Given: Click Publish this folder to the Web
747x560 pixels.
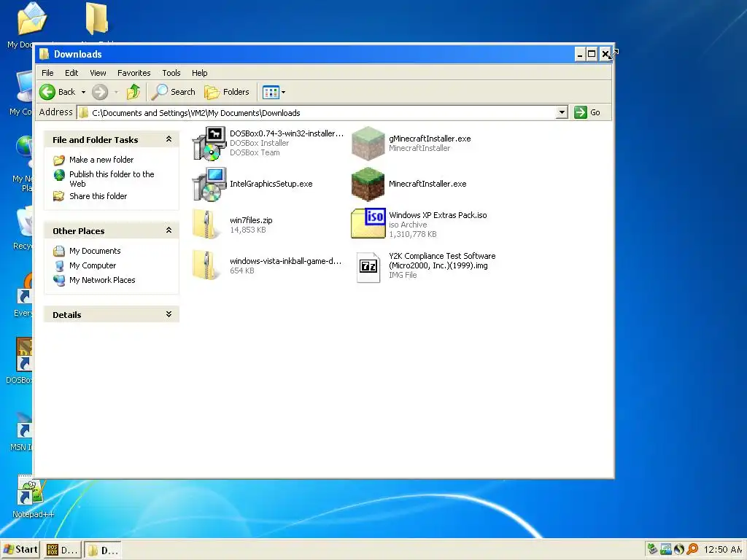Looking at the screenshot, I should (112, 179).
